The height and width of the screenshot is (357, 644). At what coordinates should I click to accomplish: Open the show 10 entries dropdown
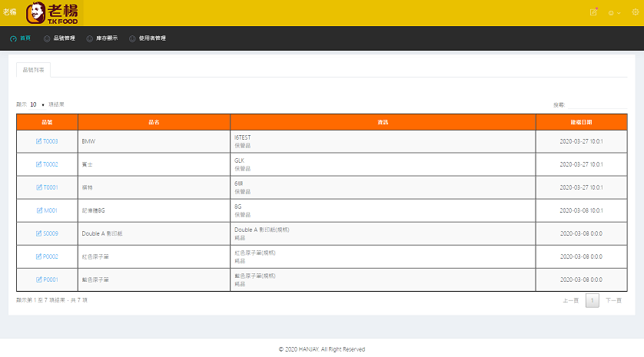click(x=37, y=104)
